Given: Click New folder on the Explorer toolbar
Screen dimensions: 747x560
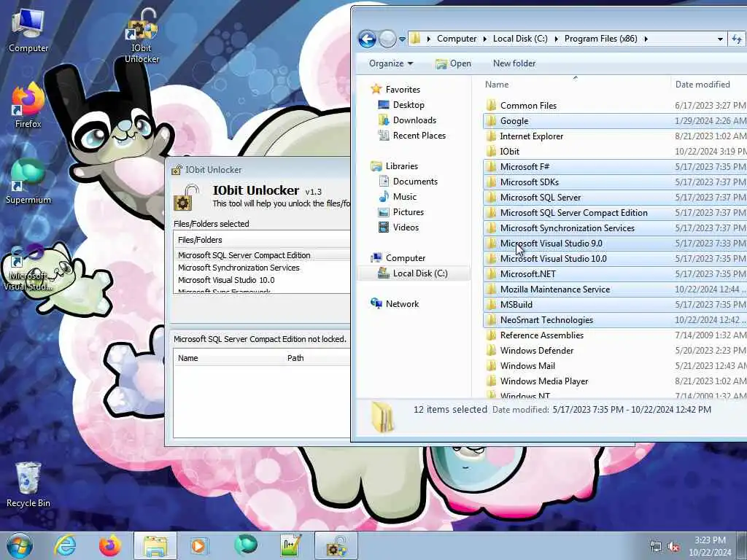Looking at the screenshot, I should click(x=514, y=63).
